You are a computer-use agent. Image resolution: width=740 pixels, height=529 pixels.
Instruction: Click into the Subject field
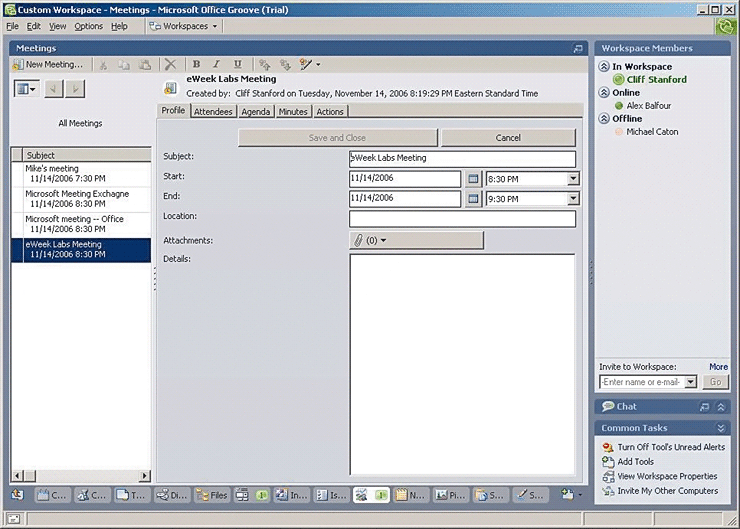(462, 159)
